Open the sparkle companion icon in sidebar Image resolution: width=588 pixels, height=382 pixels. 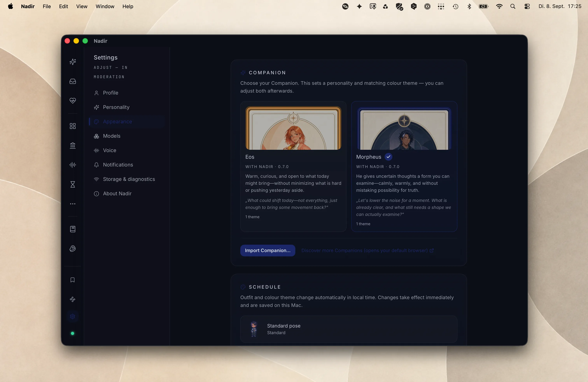pyautogui.click(x=73, y=62)
